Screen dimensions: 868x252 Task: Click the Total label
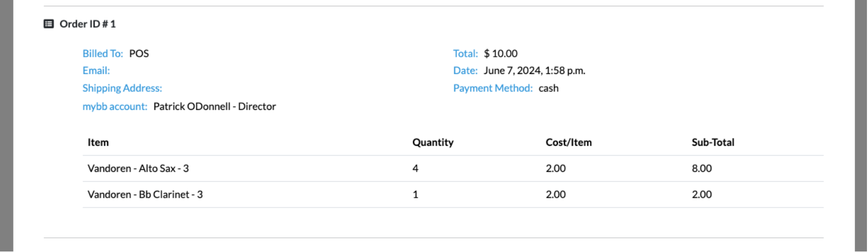(465, 54)
